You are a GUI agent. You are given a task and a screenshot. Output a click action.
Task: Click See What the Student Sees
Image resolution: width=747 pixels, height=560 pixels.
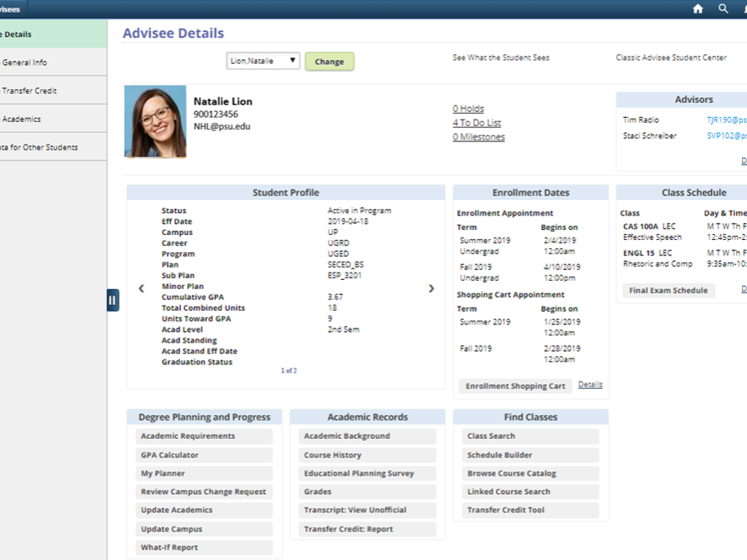click(501, 58)
